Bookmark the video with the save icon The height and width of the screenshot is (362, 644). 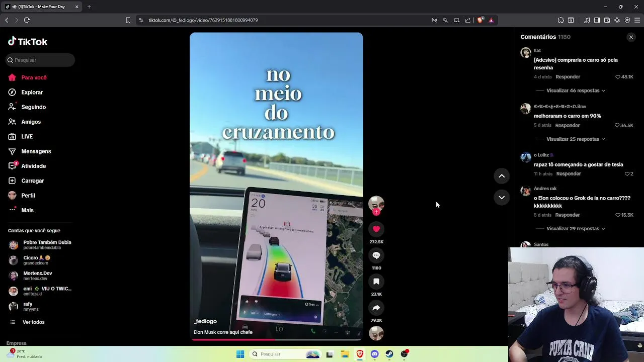click(x=376, y=282)
